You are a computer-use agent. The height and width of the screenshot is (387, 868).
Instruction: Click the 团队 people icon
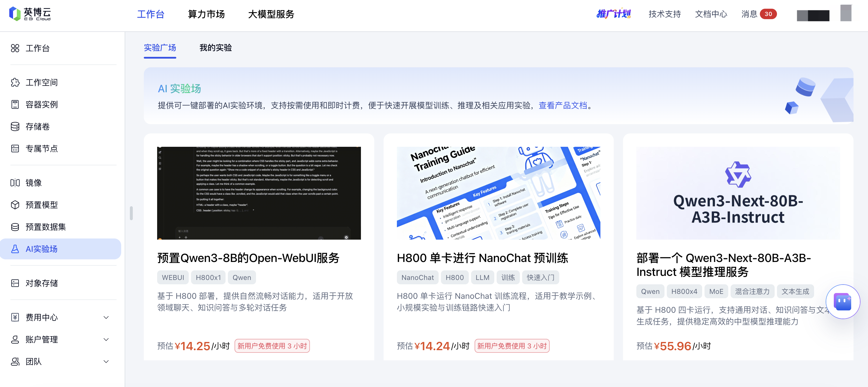(15, 362)
